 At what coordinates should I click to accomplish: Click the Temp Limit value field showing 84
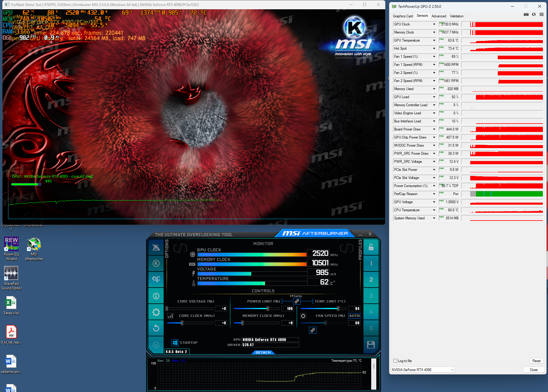pos(354,309)
